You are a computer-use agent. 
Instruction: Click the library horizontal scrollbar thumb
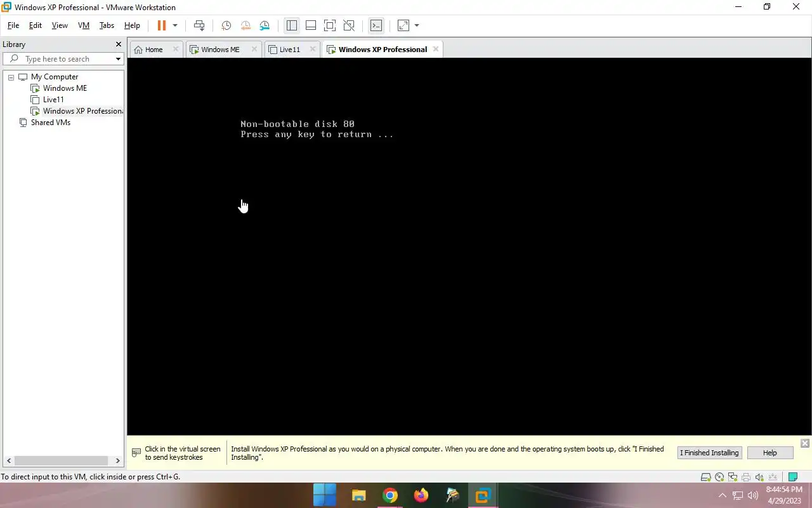point(60,461)
